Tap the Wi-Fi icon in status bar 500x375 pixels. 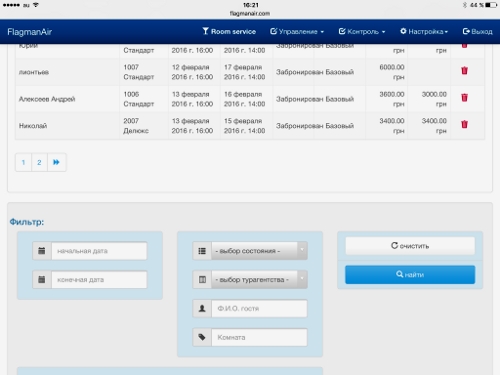click(x=36, y=5)
